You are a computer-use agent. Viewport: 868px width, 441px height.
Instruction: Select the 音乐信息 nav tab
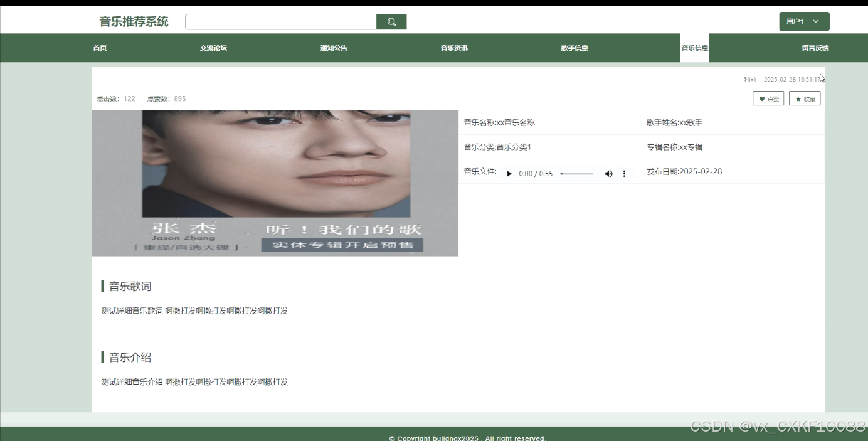[695, 48]
